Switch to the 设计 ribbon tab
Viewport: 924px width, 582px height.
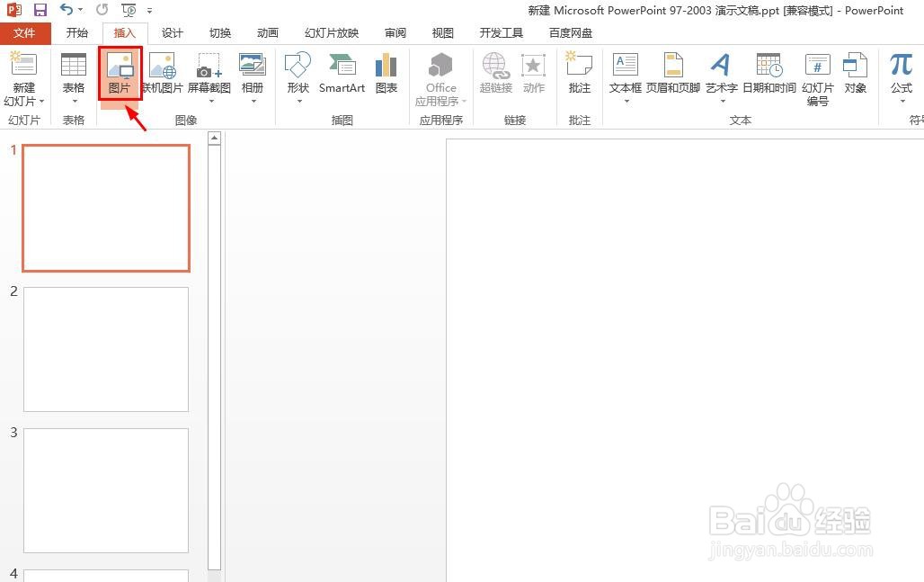click(172, 32)
